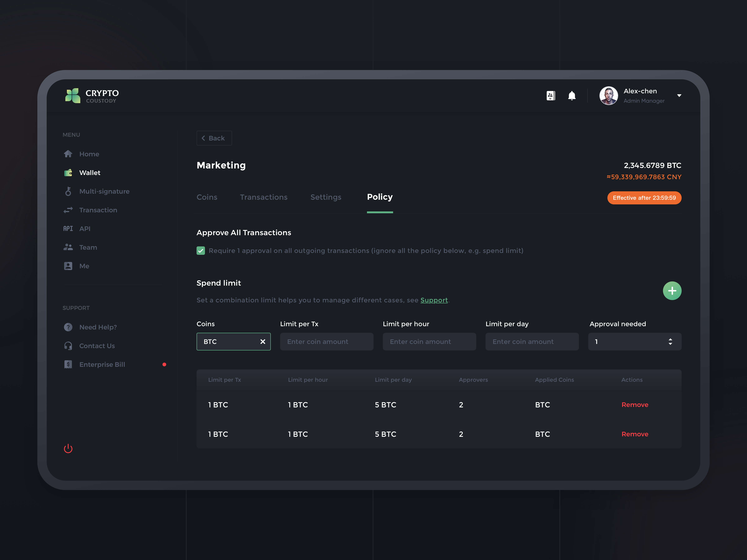Switch to the Transactions tab
Viewport: 747px width, 560px height.
click(263, 197)
